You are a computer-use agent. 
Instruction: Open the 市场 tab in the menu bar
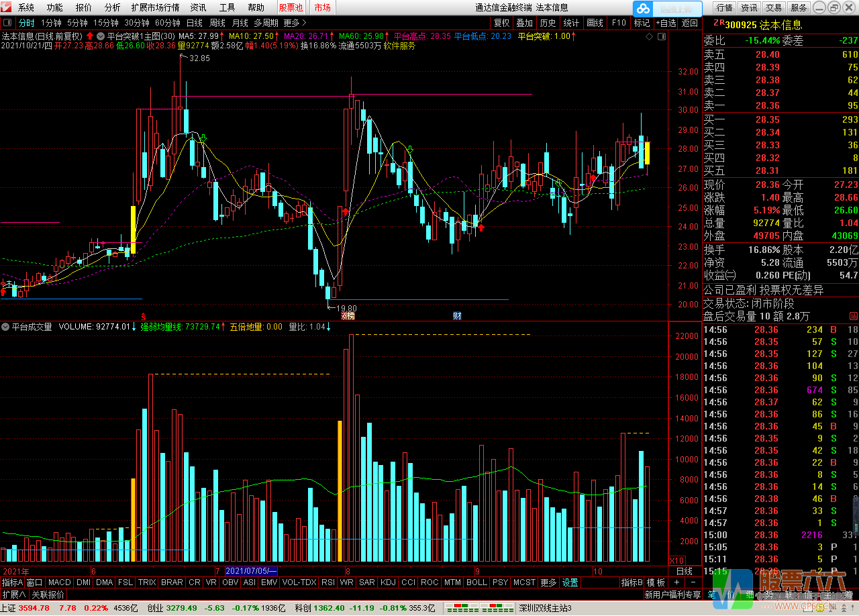323,8
